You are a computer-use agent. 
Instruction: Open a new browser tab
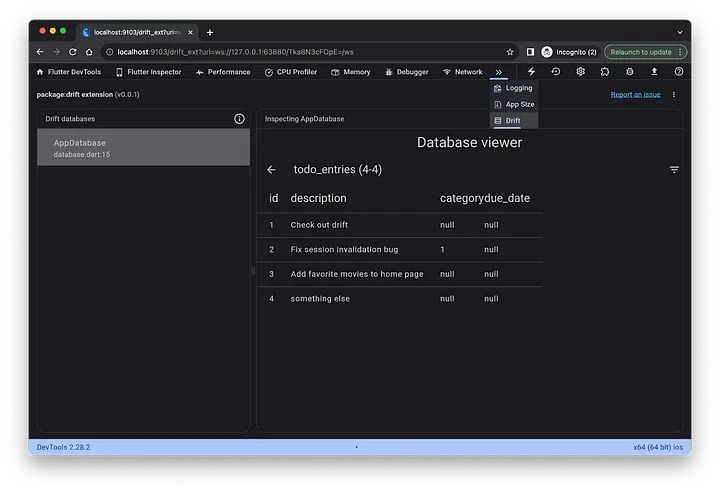pos(210,32)
